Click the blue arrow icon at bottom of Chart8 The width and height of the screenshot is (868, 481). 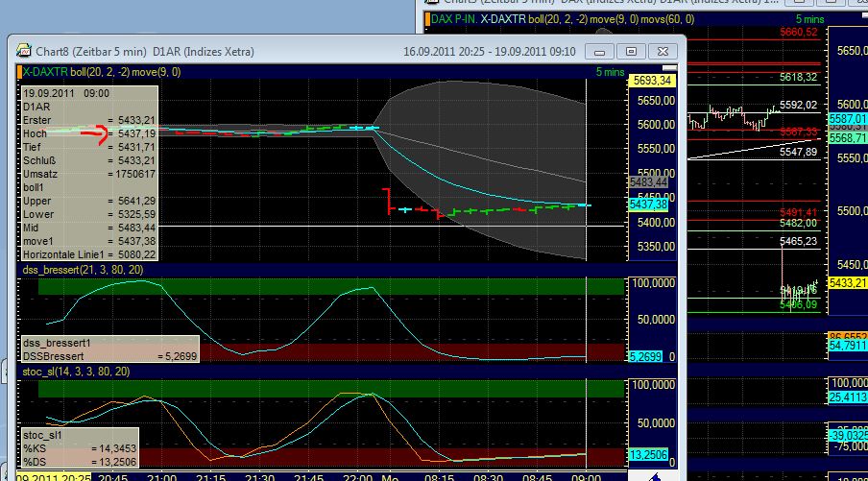(x=655, y=476)
